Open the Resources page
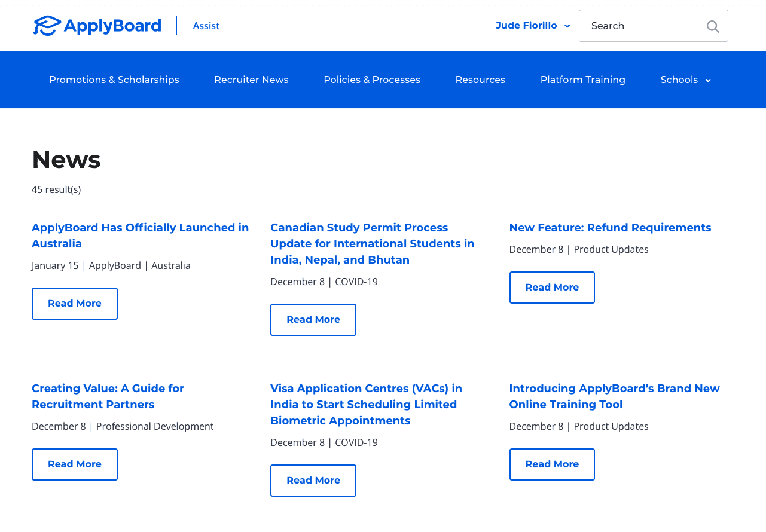Image resolution: width=766 pixels, height=532 pixels. pos(480,80)
